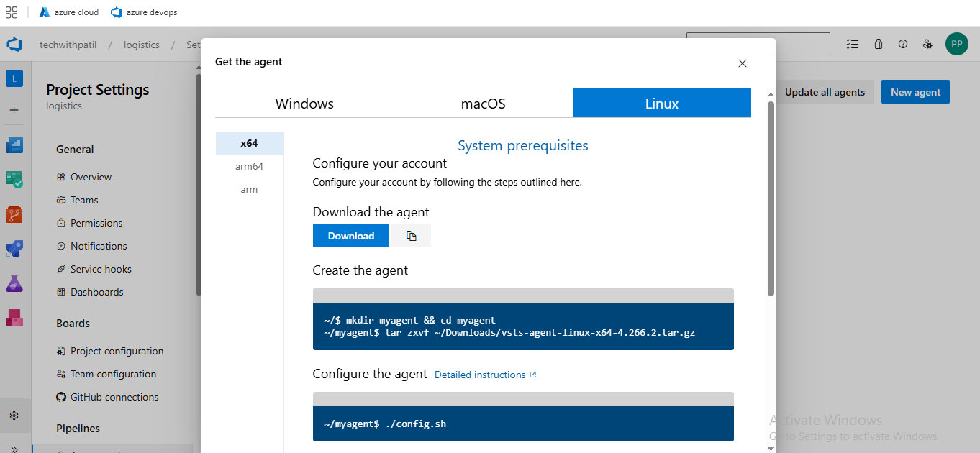The height and width of the screenshot is (453, 980).
Task: Switch to the Windows tab
Action: click(x=304, y=104)
